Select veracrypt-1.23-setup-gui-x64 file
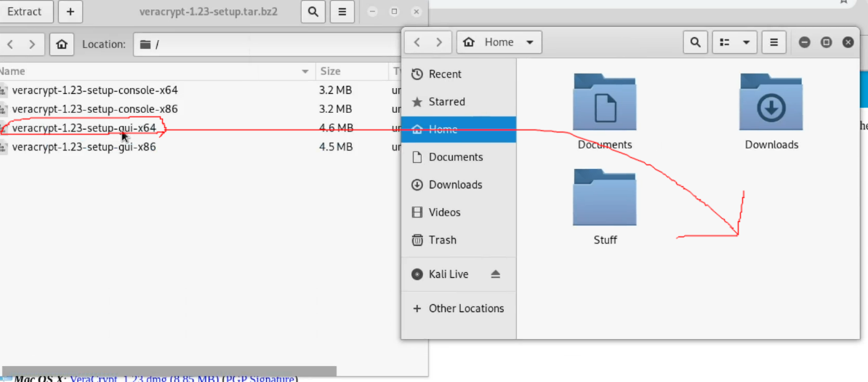Image resolution: width=868 pixels, height=382 pixels. 84,128
